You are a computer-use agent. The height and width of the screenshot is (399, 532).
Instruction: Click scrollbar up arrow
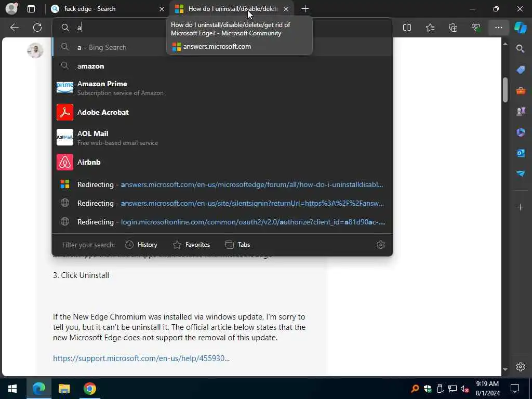(505, 44)
